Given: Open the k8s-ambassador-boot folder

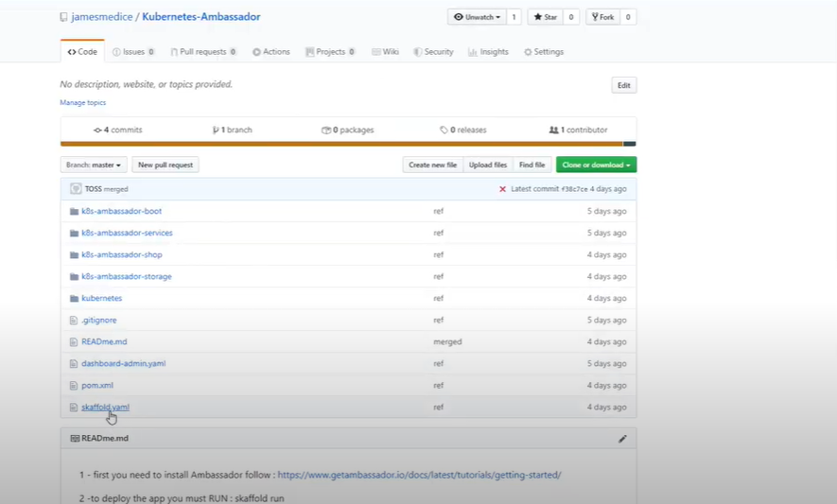Looking at the screenshot, I should [121, 211].
